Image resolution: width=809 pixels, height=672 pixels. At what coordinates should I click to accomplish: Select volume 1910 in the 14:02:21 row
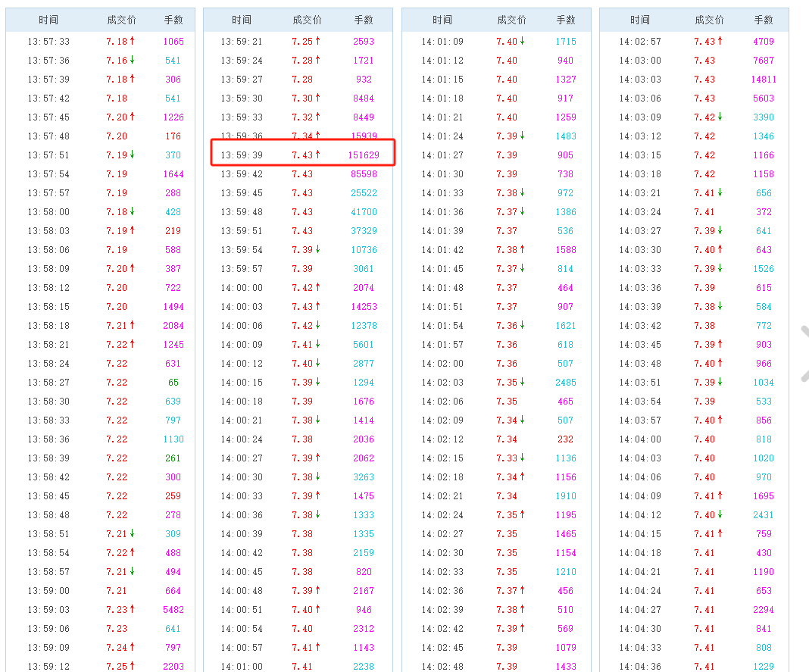[x=566, y=496]
